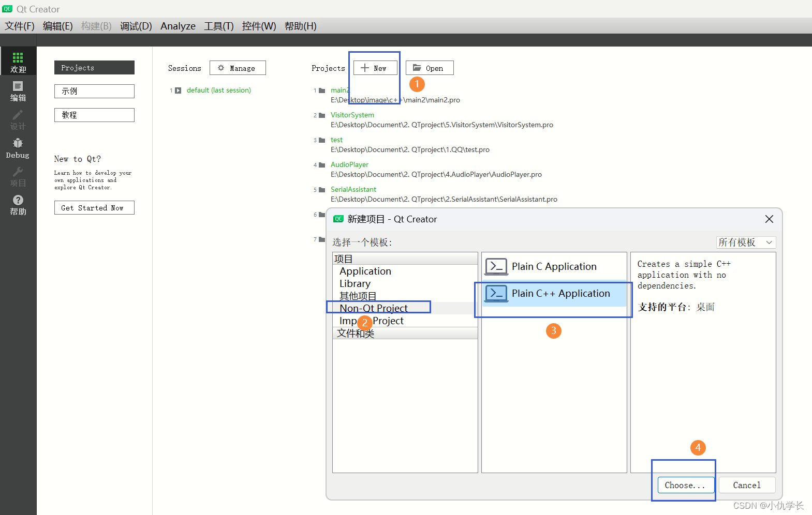This screenshot has height=515, width=812.
Task: Open the VisitorSystem project
Action: [x=352, y=115]
